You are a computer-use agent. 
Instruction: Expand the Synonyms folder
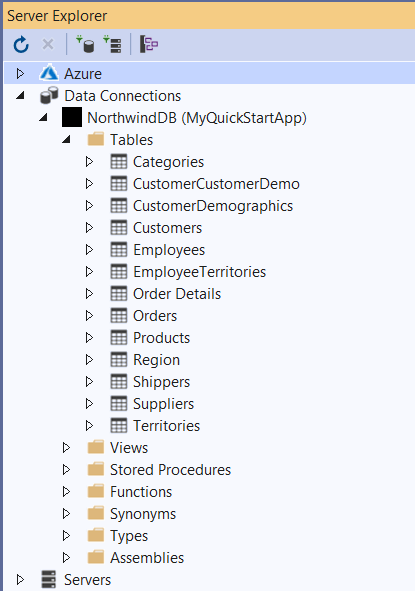click(66, 513)
